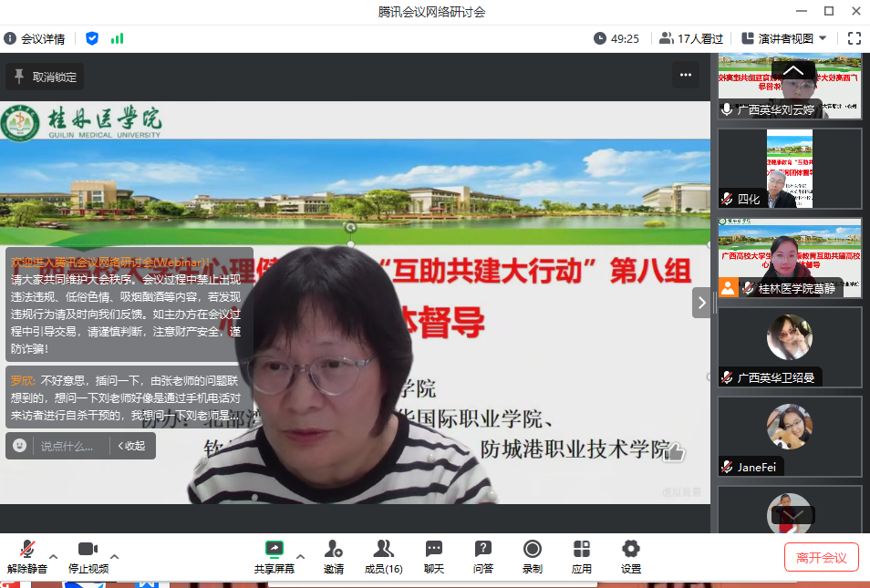Start sharing with 共享屏幕 button
The image size is (870, 588).
click(x=274, y=557)
